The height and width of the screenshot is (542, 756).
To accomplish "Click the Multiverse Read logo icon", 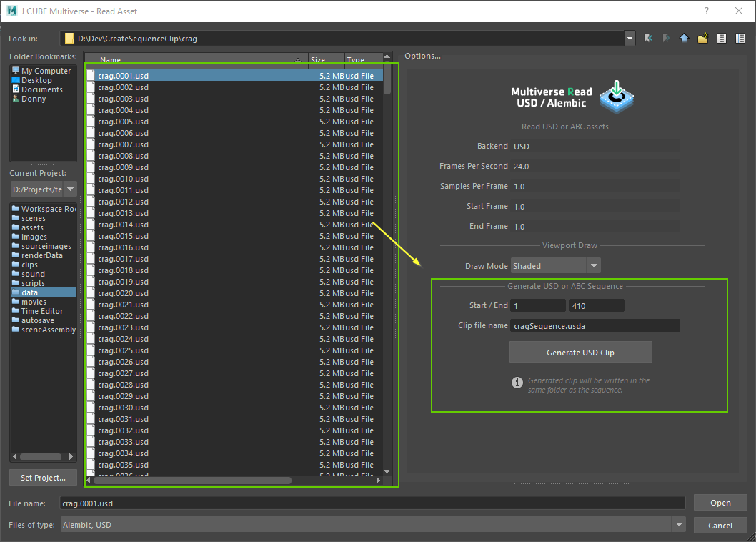I will 616,97.
